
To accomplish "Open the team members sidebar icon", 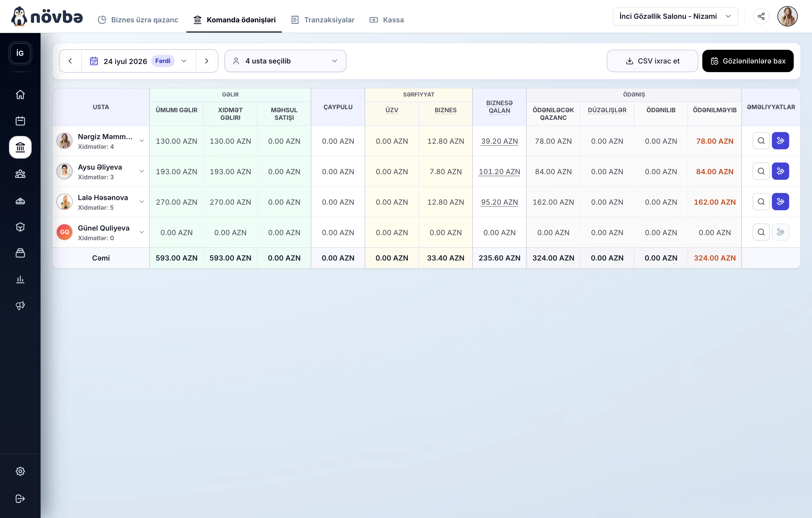I will tap(20, 174).
